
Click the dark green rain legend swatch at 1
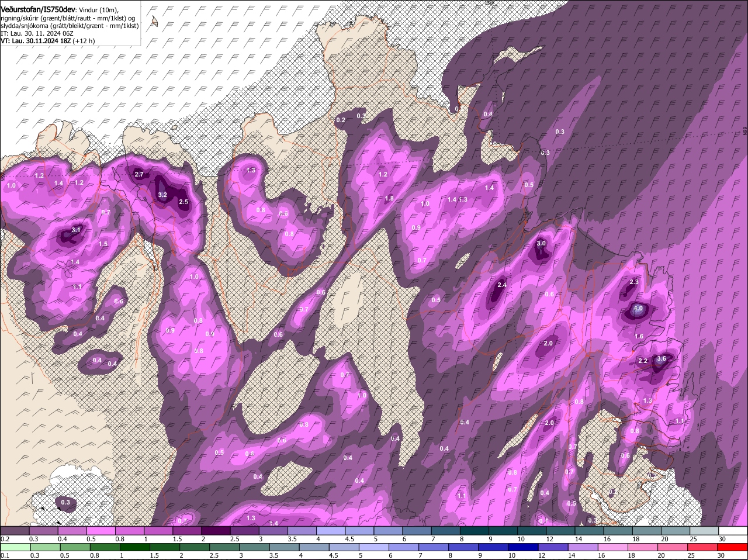[136, 547]
